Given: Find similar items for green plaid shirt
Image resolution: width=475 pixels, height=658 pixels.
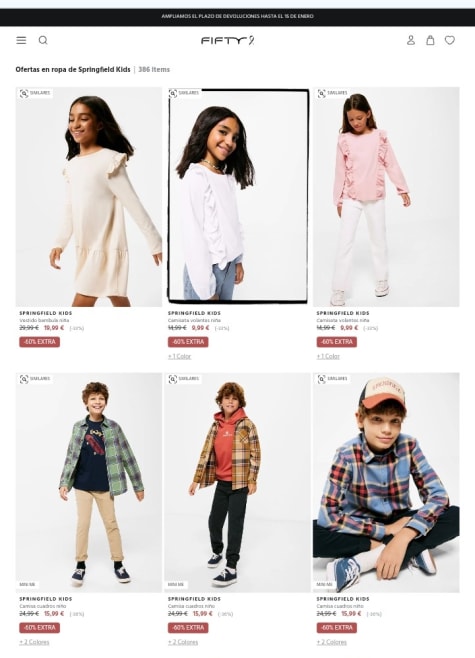Looking at the screenshot, I should pos(35,379).
